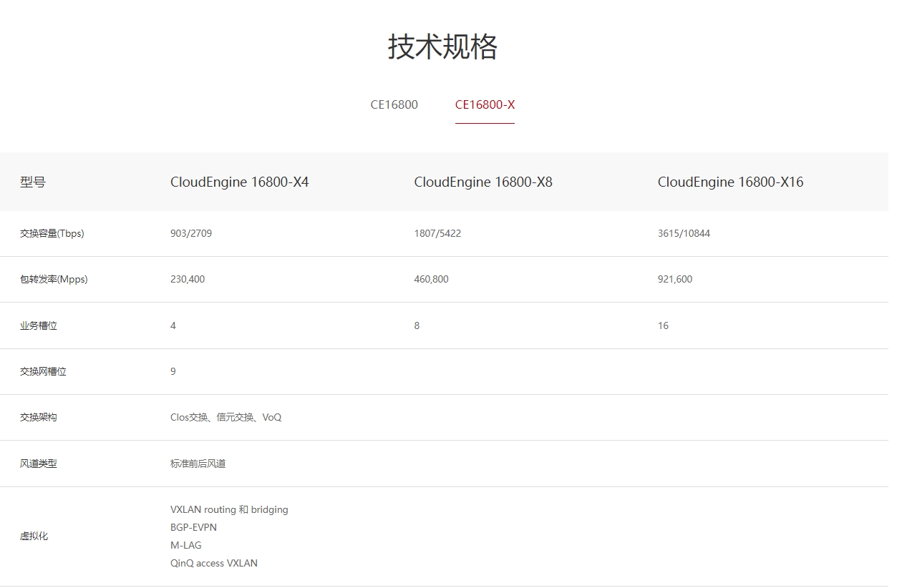Screen dimensions: 897x588
Task: Select the CE16800-X tab
Action: pyautogui.click(x=485, y=104)
